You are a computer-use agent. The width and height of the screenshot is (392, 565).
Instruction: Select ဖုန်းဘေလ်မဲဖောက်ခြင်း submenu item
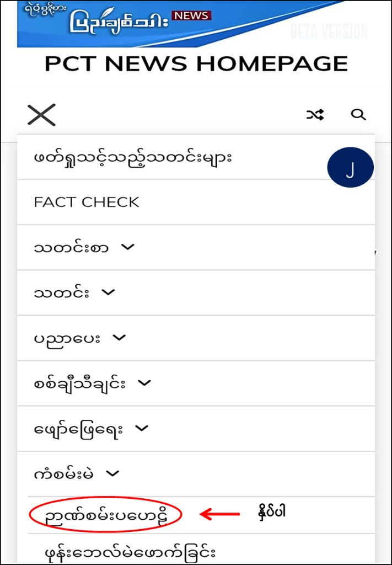click(x=130, y=551)
